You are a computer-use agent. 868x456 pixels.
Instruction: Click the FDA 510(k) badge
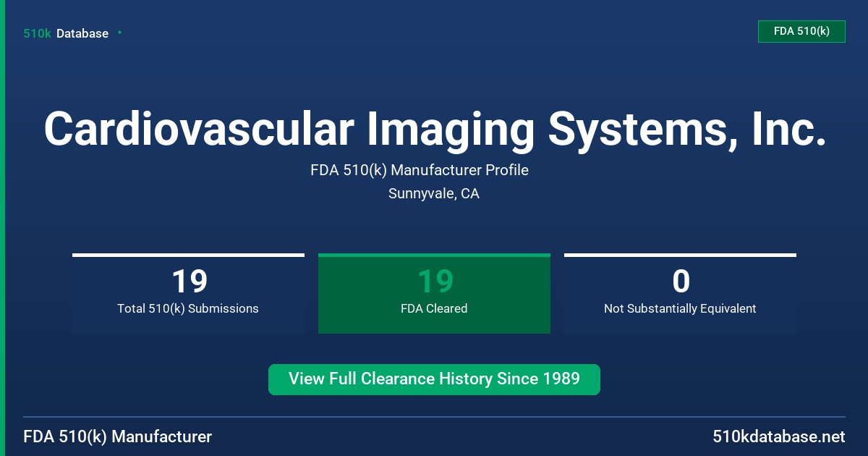801,31
